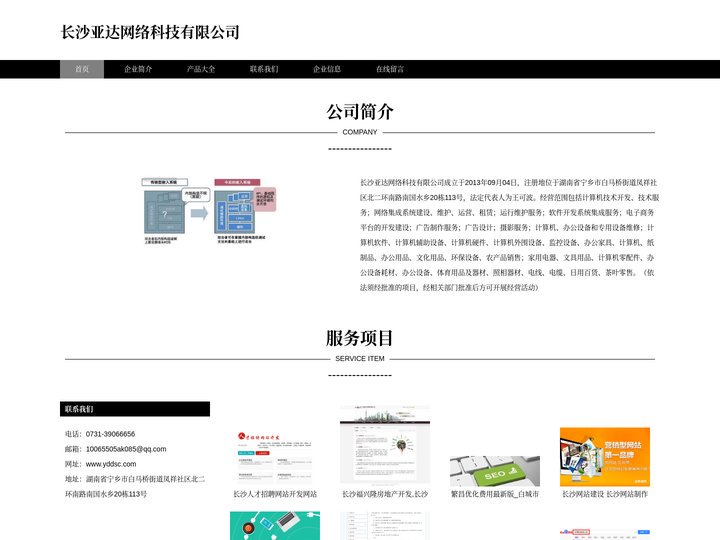Viewport: 720px width, 540px height.
Task: Click the address line ending 国水乡20栋113号
Action: 106,494
